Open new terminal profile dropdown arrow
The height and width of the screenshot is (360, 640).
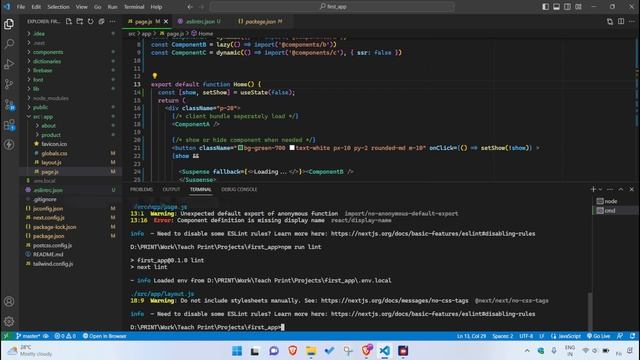tap(600, 189)
